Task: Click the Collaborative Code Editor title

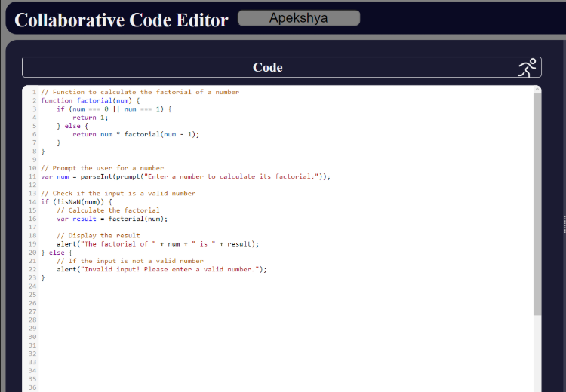Action: point(122,20)
